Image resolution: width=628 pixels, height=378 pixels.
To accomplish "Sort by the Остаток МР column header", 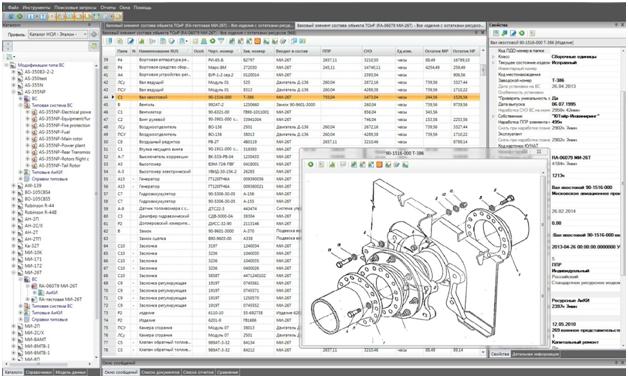I will pyautogui.click(x=436, y=51).
